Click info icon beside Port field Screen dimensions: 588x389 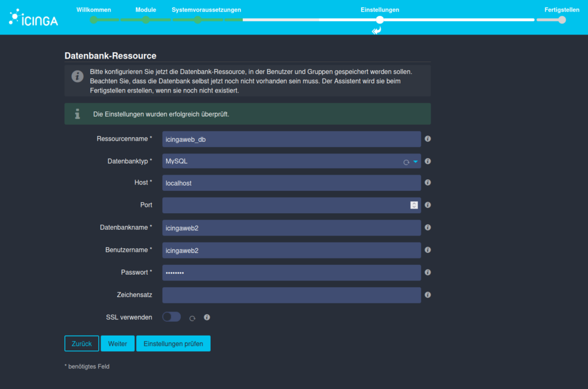click(x=428, y=205)
